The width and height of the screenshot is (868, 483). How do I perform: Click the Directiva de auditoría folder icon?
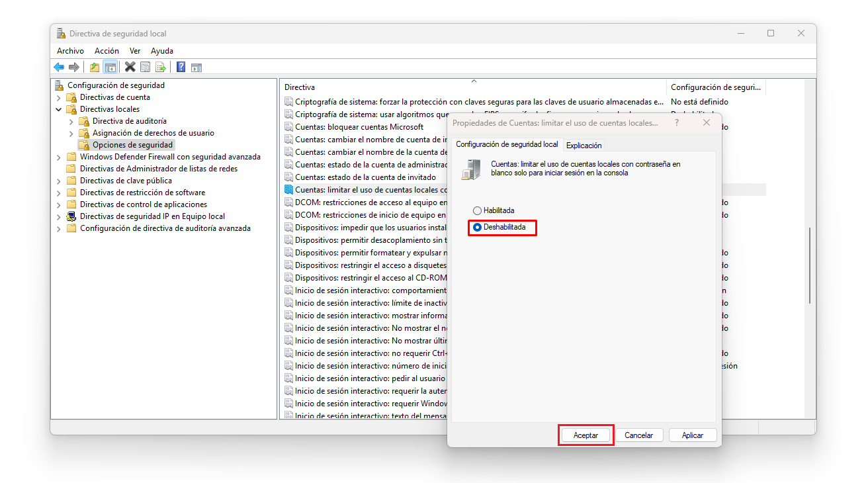pyautogui.click(x=84, y=121)
